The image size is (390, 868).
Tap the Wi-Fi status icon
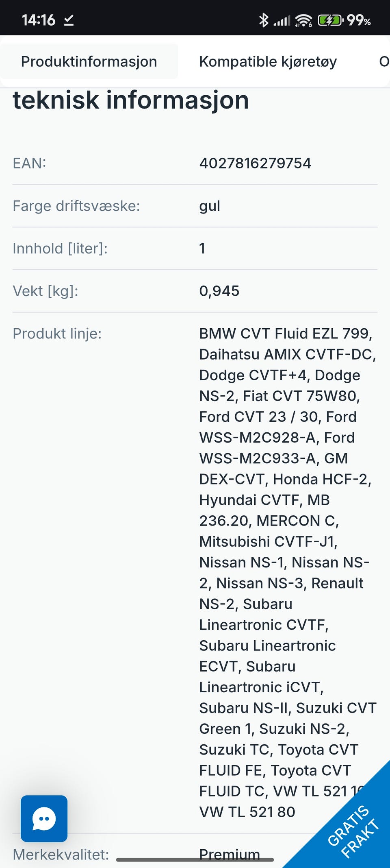303,20
